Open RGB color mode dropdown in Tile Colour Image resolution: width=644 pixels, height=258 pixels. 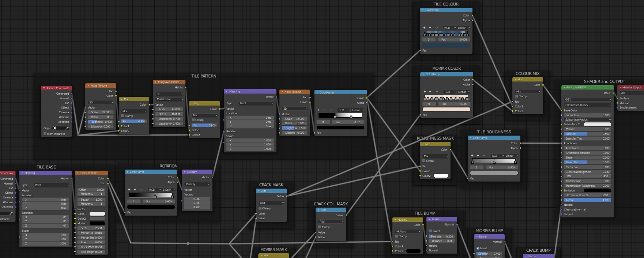click(x=449, y=28)
